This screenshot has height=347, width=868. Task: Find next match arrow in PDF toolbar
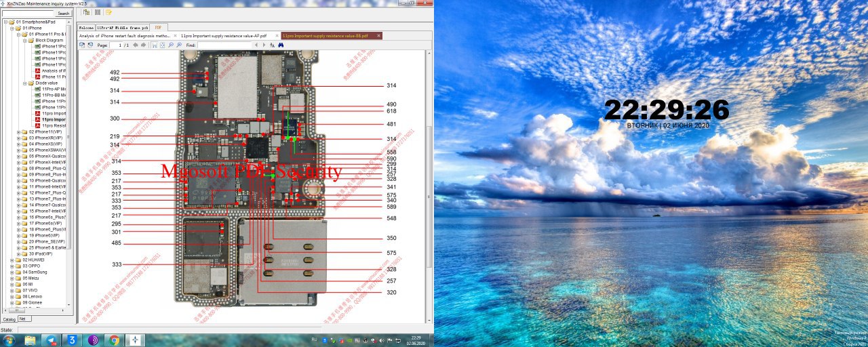(x=264, y=45)
